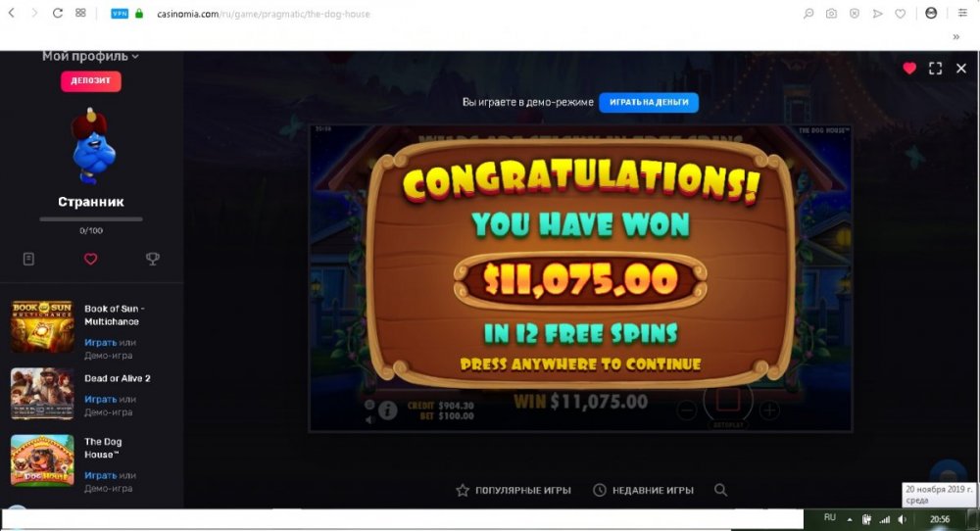Open the trophy achievements icon in the sidebar

point(153,259)
